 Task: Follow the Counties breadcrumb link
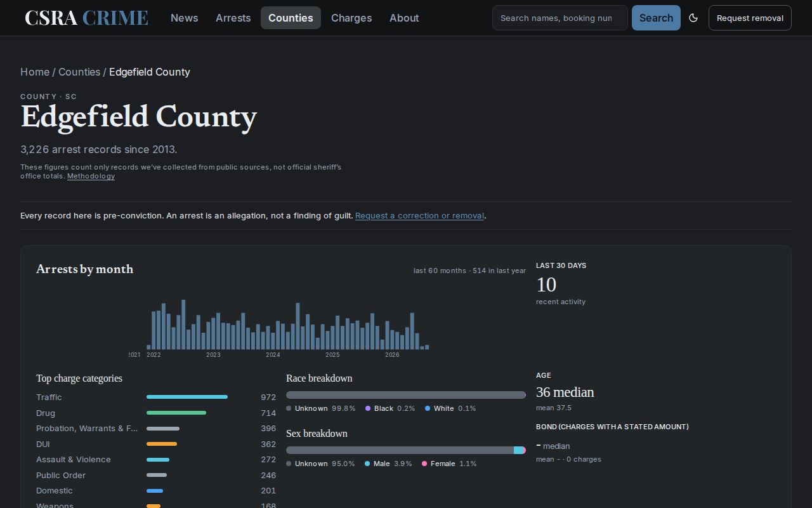pyautogui.click(x=79, y=72)
